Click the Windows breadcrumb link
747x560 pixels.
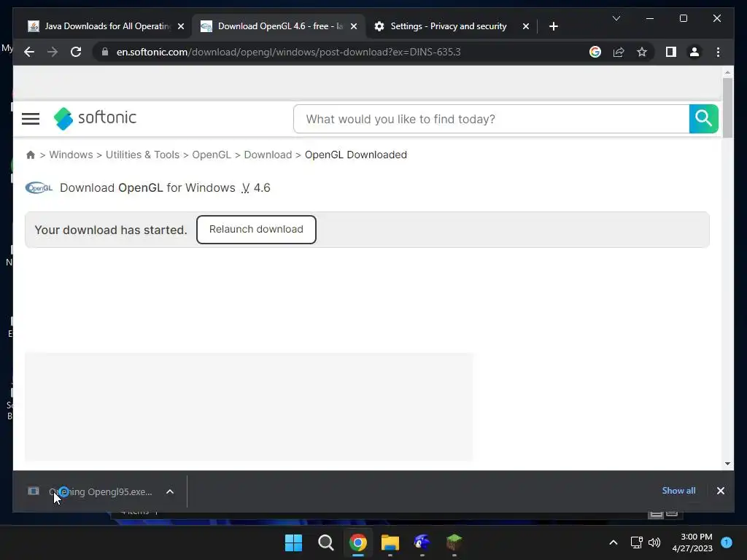pos(71,155)
